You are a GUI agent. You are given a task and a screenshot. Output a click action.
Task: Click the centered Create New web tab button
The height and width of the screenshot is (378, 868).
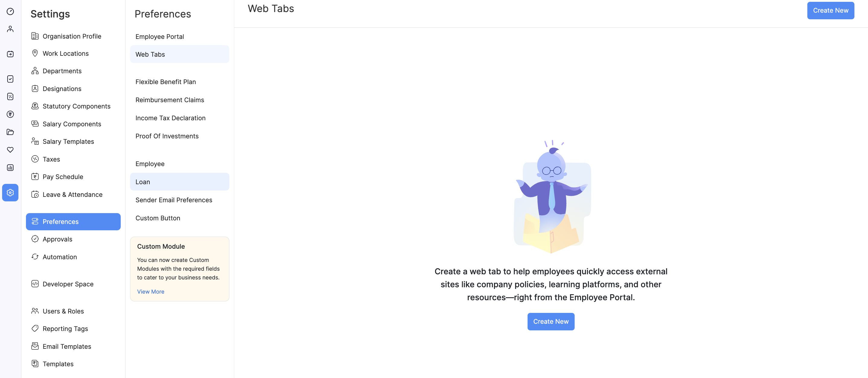tap(550, 321)
